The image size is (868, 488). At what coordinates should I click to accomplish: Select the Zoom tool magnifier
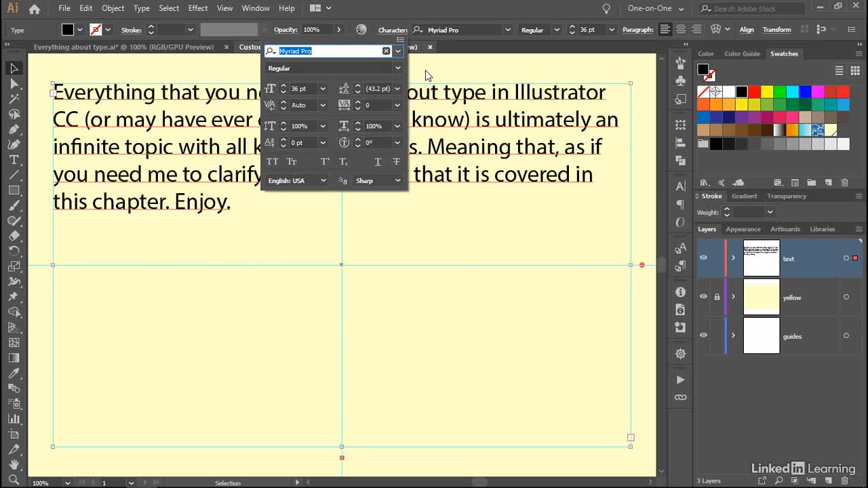click(14, 480)
